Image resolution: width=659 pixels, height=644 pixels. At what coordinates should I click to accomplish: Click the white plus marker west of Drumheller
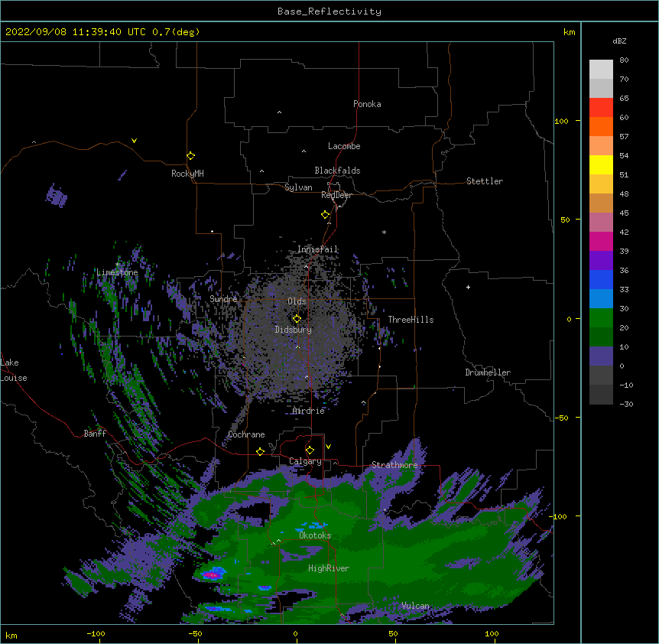(468, 287)
